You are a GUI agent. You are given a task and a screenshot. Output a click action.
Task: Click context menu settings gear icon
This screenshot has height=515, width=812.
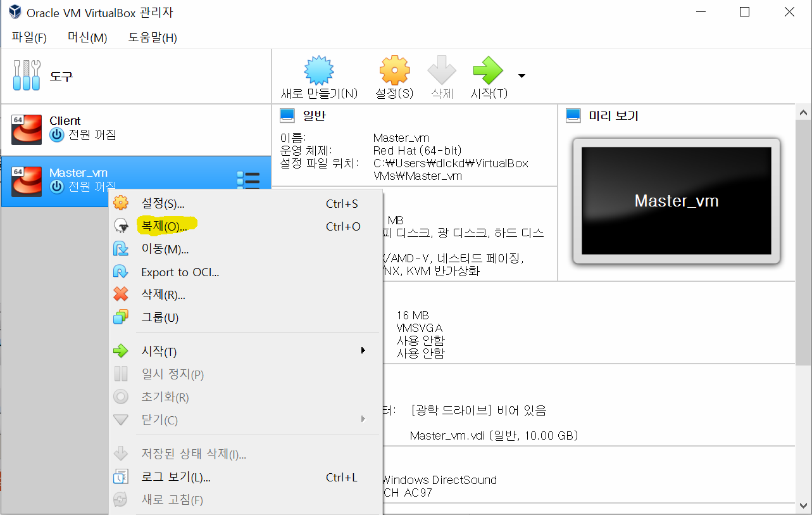[120, 204]
